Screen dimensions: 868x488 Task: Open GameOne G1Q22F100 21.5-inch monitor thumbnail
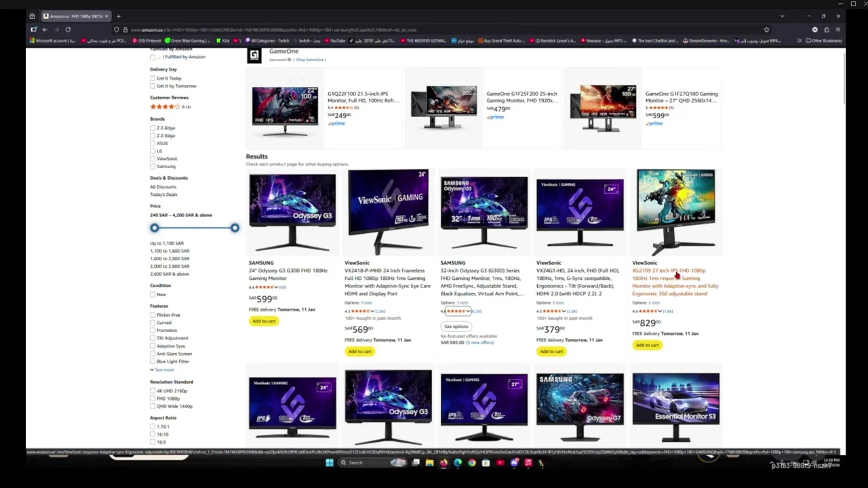point(285,108)
